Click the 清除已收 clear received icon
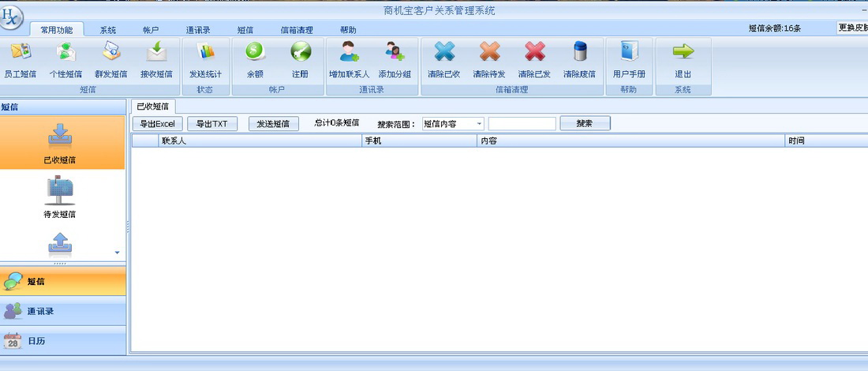 tap(444, 51)
